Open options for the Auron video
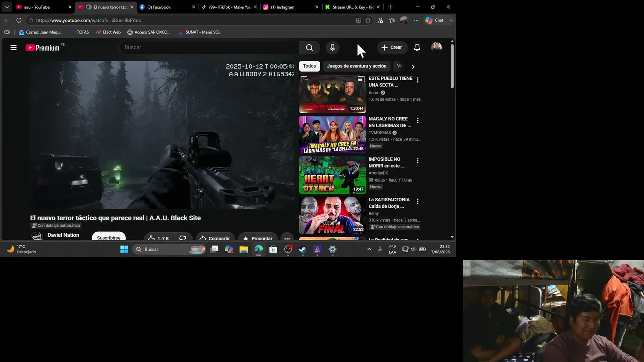The width and height of the screenshot is (644, 362). tap(417, 80)
